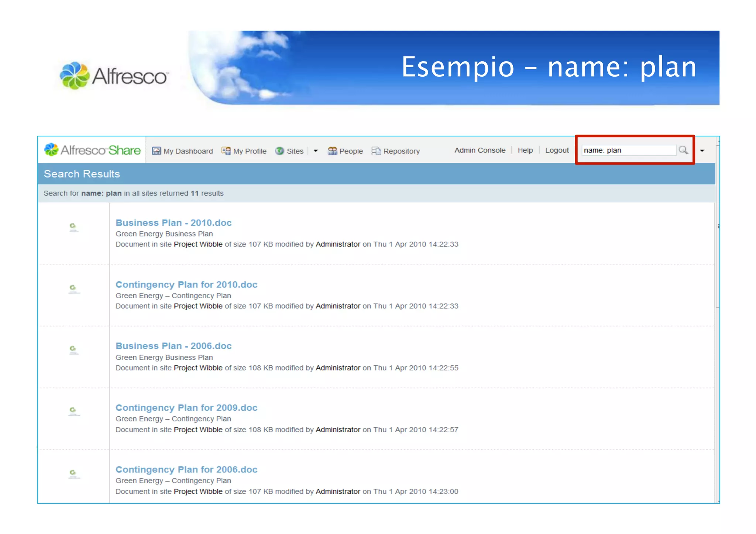Click the 'Search Results' heading

pyautogui.click(x=82, y=174)
